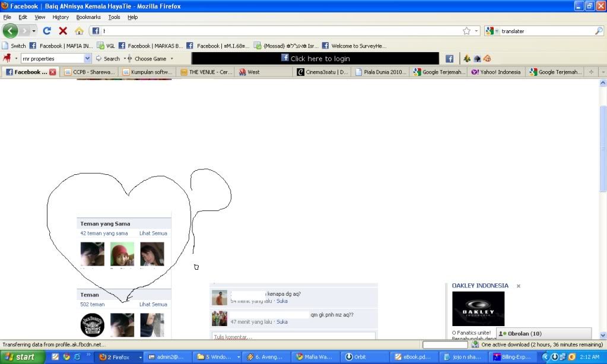Run the search using the magnifier icon
Viewport: 607px width, 364px height.
pyautogui.click(x=599, y=31)
